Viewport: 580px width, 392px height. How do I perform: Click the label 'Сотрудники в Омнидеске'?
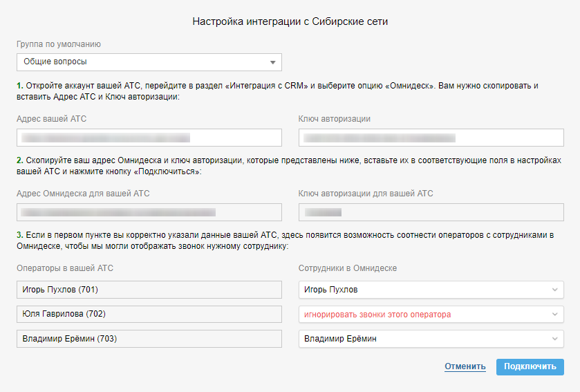click(x=347, y=268)
